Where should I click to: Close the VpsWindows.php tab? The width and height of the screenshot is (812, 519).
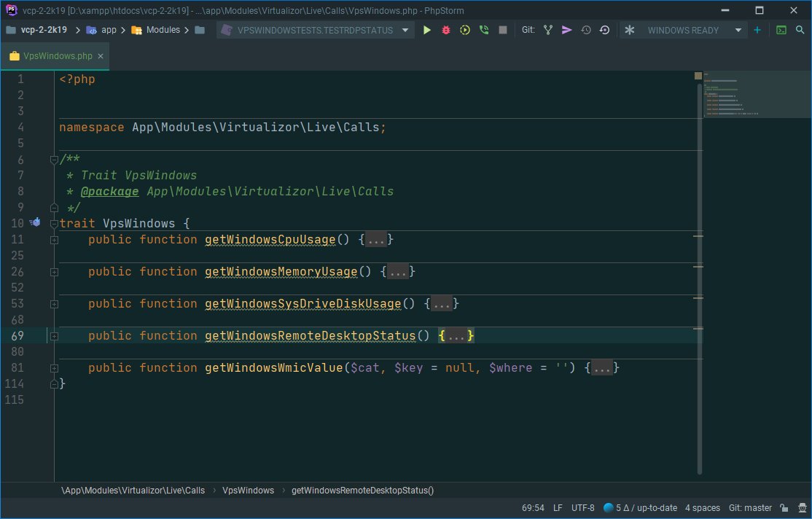click(101, 56)
